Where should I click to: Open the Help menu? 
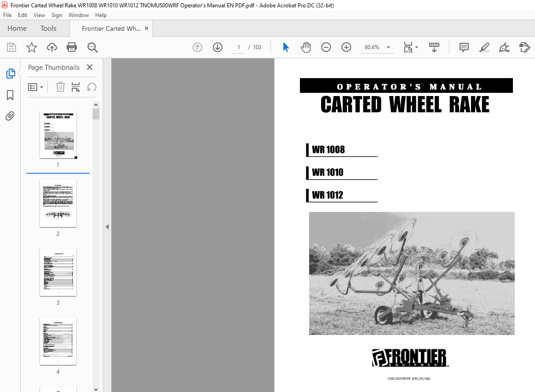click(x=101, y=15)
